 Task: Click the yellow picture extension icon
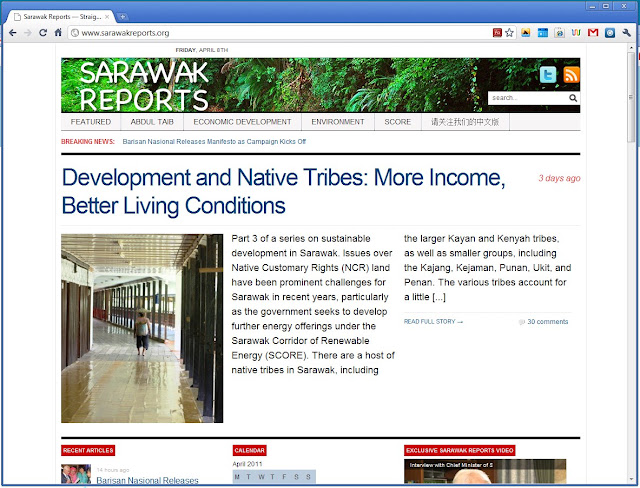[x=526, y=33]
